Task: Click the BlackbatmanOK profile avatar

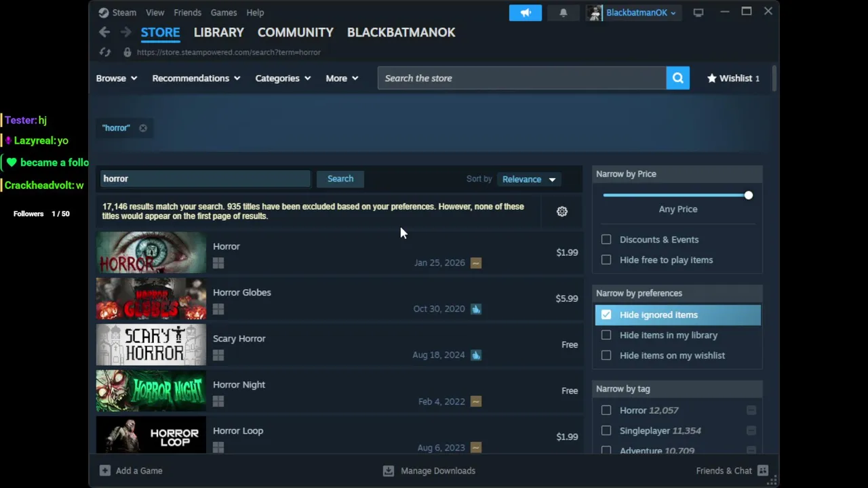Action: [x=595, y=12]
